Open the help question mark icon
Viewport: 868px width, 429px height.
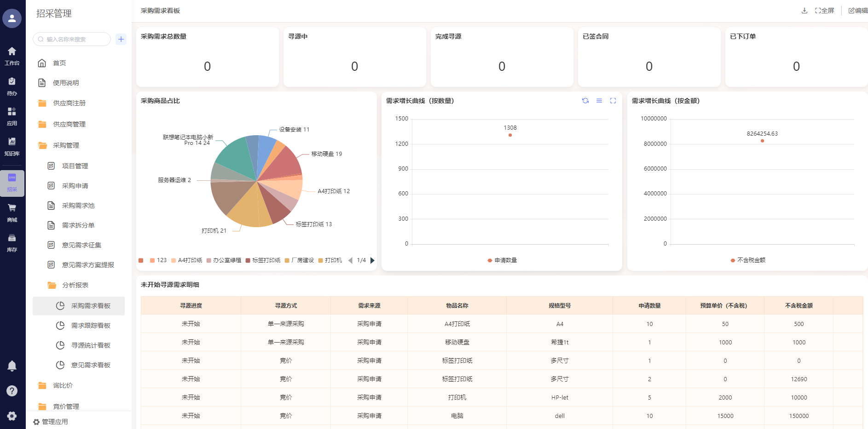pos(12,391)
